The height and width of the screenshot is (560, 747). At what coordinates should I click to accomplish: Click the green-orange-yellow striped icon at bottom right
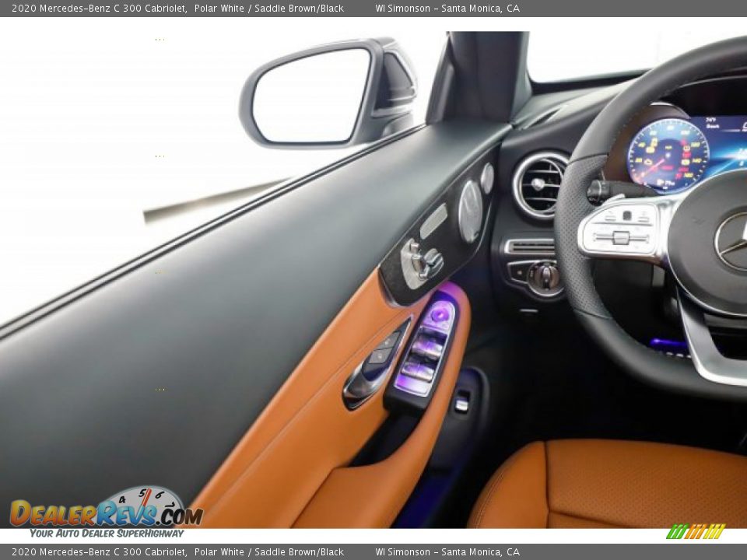[696, 531]
